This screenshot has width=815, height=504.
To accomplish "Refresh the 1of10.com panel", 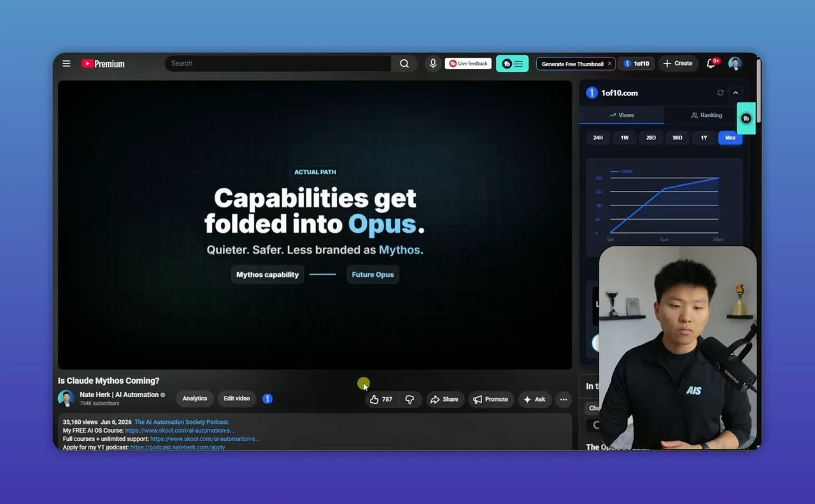I will (x=720, y=93).
